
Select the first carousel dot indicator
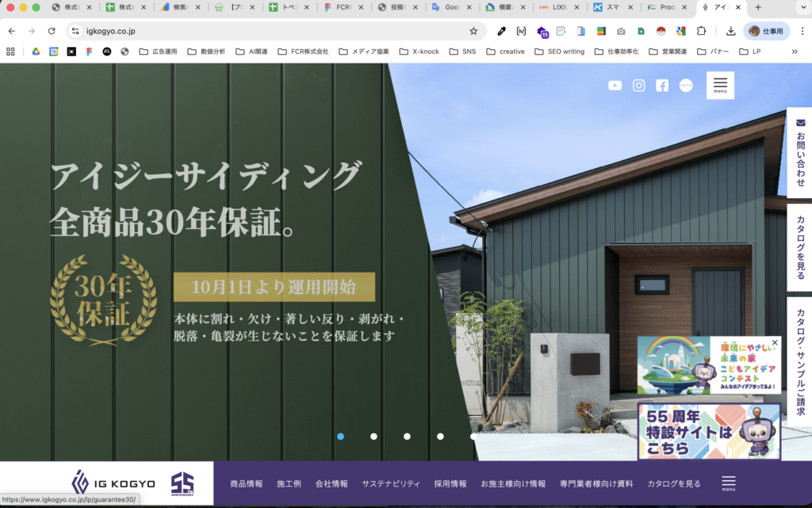pos(340,436)
